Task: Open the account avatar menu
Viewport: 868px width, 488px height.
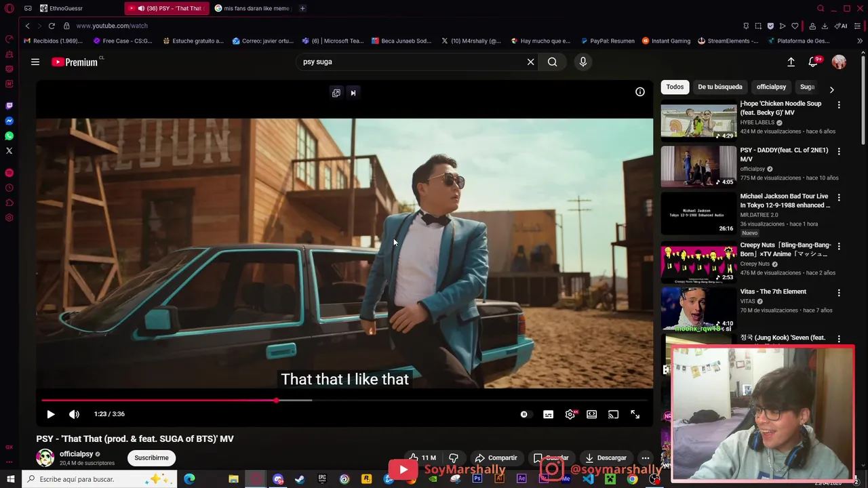Action: 840,62
